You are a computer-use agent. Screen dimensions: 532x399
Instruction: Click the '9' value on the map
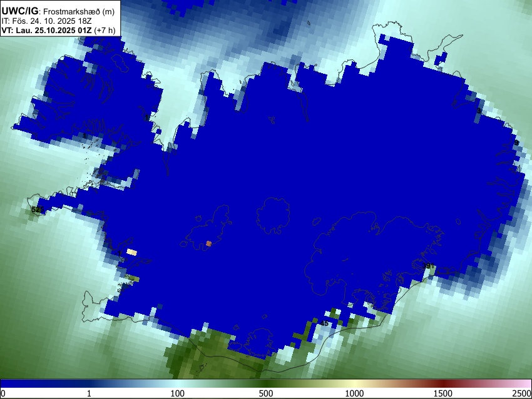coord(516,143)
